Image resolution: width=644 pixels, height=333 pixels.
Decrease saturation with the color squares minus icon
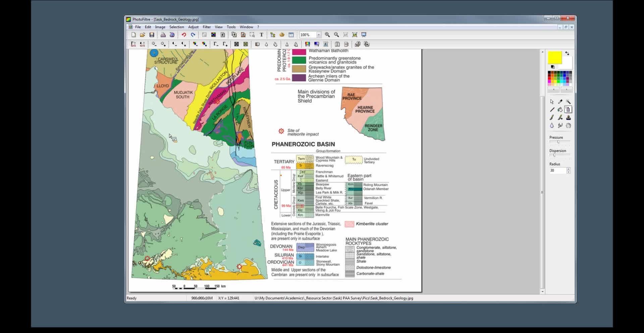(195, 44)
